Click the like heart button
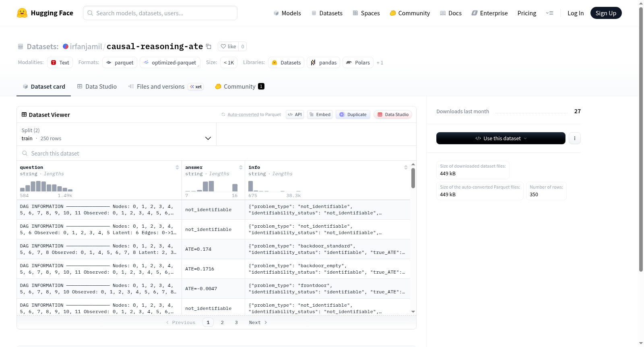This screenshot has height=347, width=644. (228, 46)
